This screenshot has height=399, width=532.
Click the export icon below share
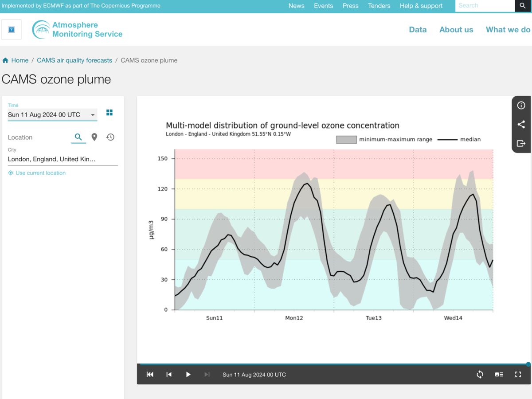521,143
